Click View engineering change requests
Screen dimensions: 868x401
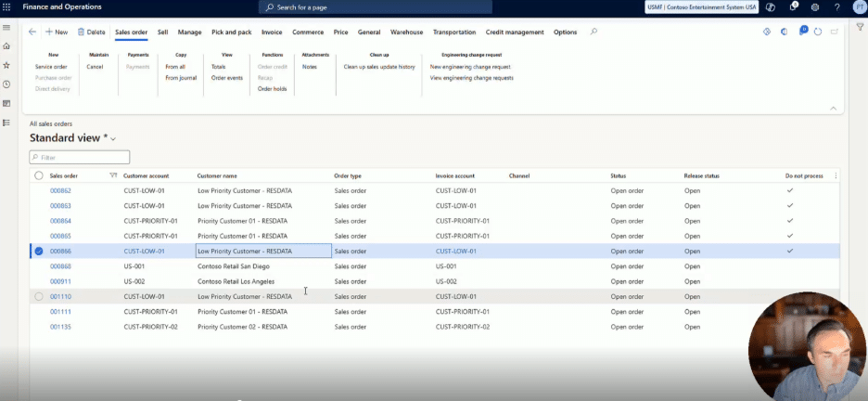472,78
